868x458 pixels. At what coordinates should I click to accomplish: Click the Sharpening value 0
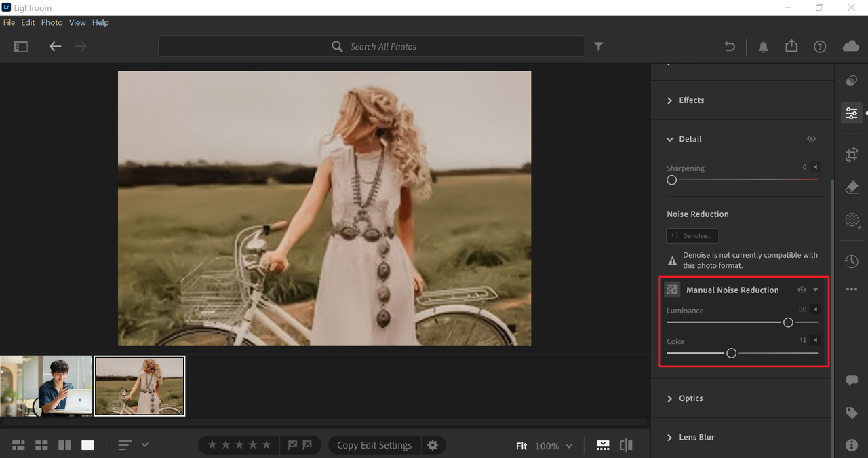point(805,167)
